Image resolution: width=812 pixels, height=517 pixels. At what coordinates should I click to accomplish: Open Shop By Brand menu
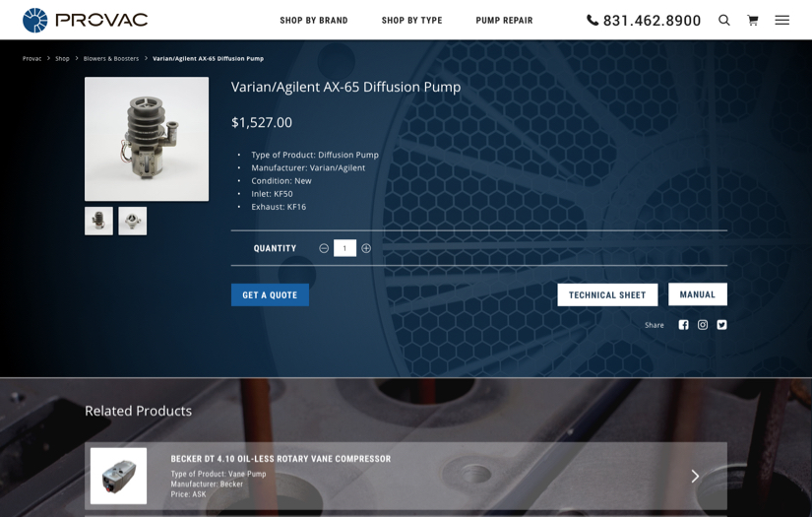point(314,21)
